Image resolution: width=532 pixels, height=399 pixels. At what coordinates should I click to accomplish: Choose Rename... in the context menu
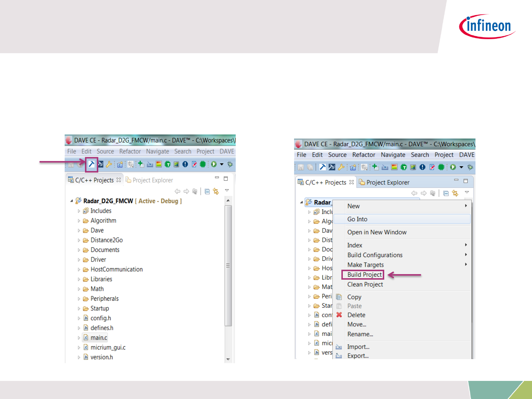tap(360, 334)
